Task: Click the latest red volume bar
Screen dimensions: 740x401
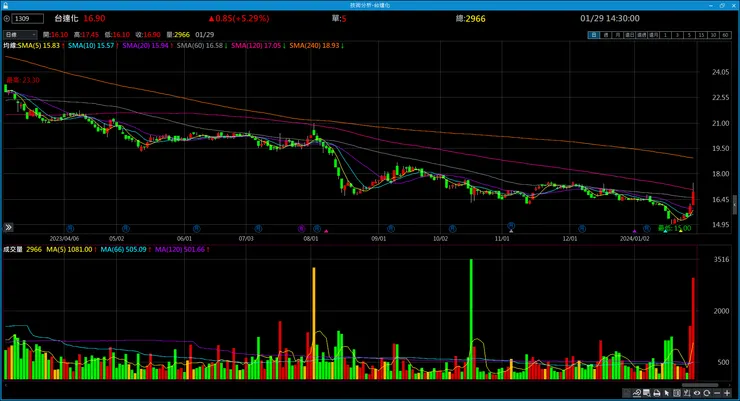Action: point(693,328)
